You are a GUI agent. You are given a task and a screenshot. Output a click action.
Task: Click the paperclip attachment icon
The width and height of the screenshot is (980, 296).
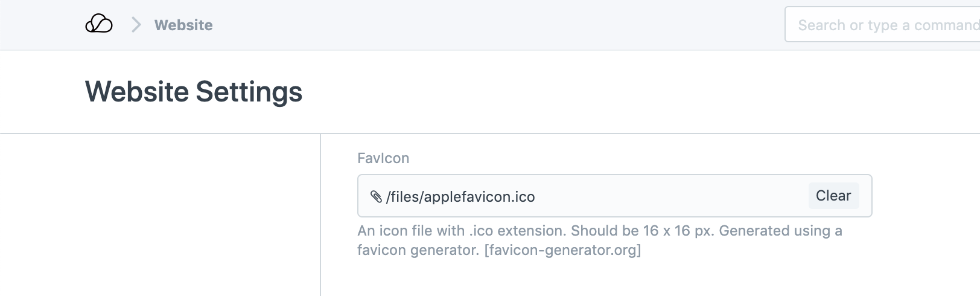(x=376, y=196)
